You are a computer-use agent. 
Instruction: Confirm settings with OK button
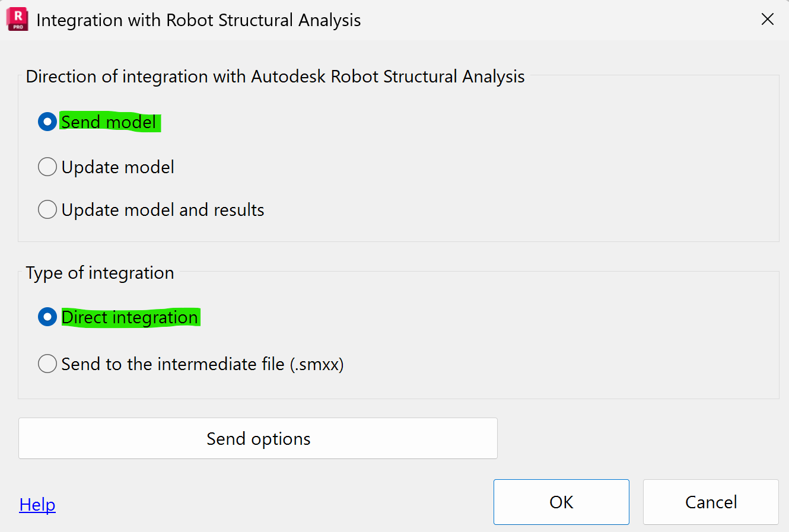click(x=561, y=502)
